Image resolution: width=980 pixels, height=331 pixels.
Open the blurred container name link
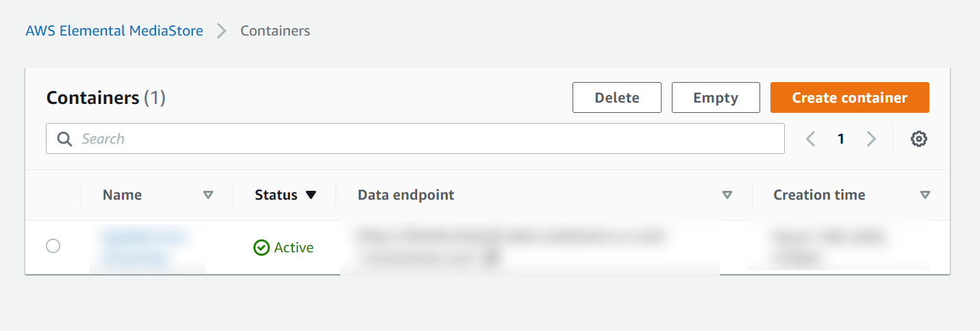[x=145, y=247]
